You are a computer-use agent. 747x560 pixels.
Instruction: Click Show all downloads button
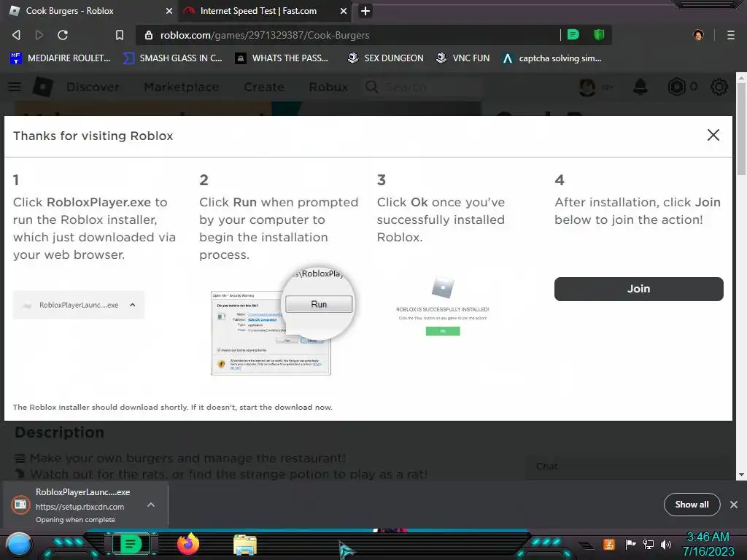(692, 505)
